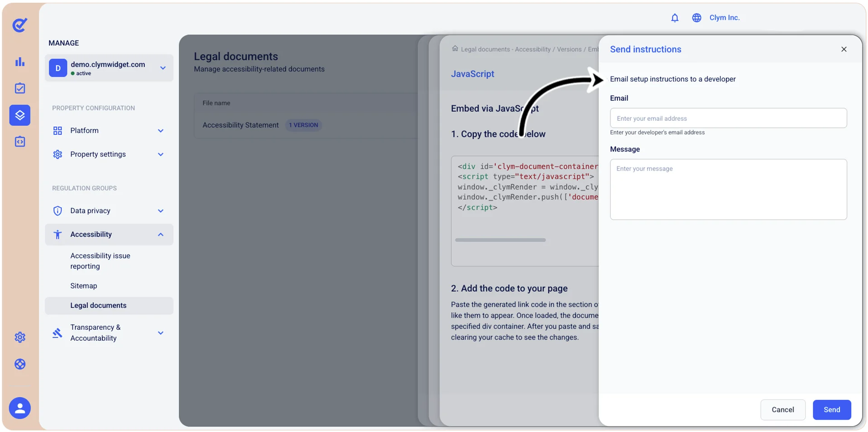Click the Legal documents - Accessibility breadcrumb
The image size is (868, 432).
505,49
